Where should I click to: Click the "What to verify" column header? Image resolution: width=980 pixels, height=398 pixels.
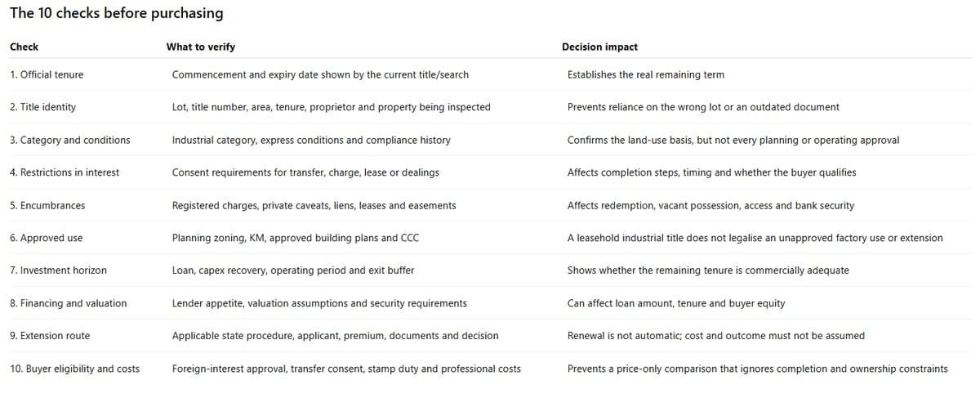pyautogui.click(x=200, y=47)
